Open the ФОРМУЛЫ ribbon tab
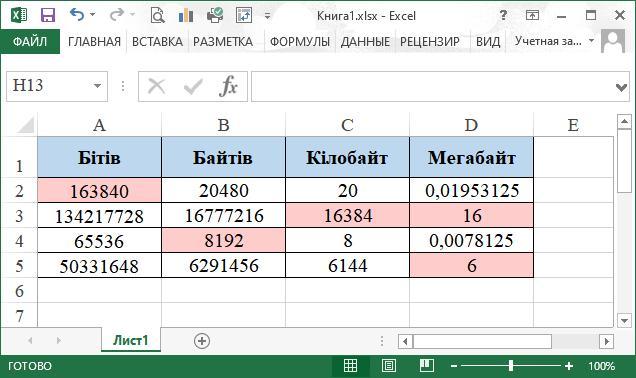636x378 pixels. tap(300, 41)
